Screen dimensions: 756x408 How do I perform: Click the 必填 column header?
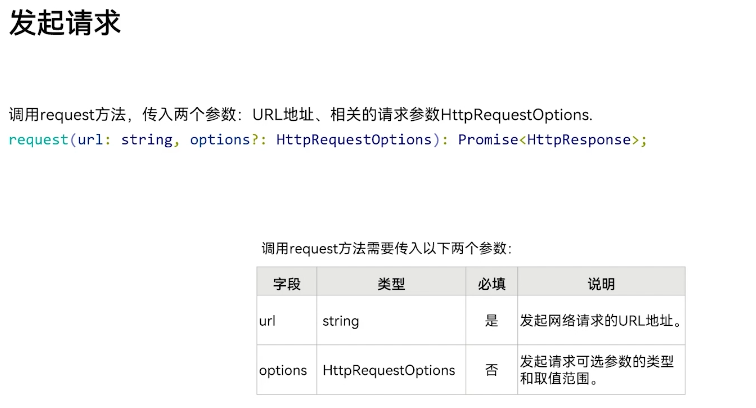(491, 284)
